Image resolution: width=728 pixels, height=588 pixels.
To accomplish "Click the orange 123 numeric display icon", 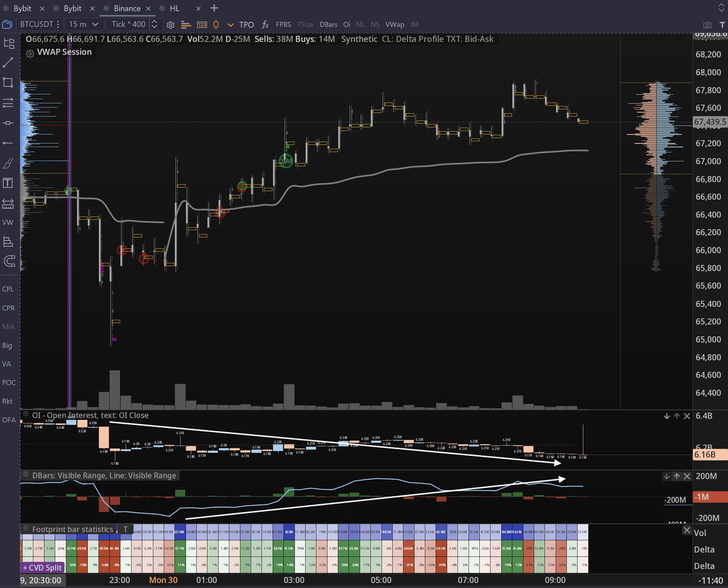I will click(202, 25).
